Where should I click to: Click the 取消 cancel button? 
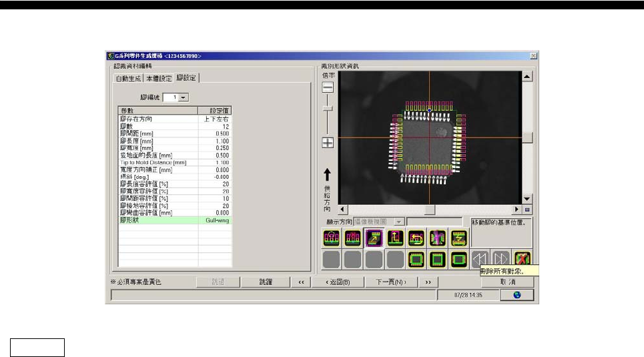509,282
